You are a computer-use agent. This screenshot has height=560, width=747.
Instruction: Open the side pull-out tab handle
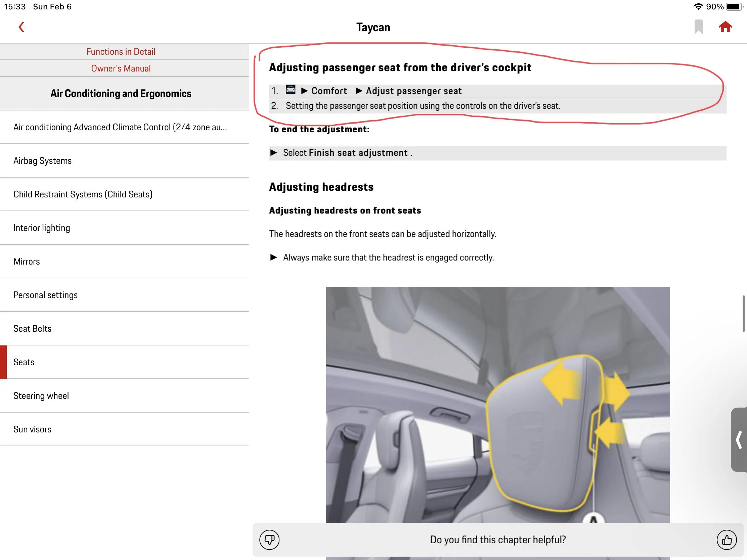739,439
